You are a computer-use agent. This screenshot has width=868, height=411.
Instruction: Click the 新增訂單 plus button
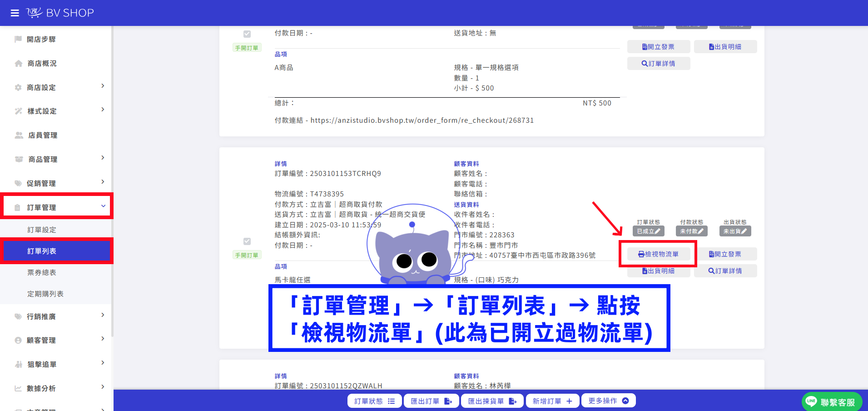(552, 401)
